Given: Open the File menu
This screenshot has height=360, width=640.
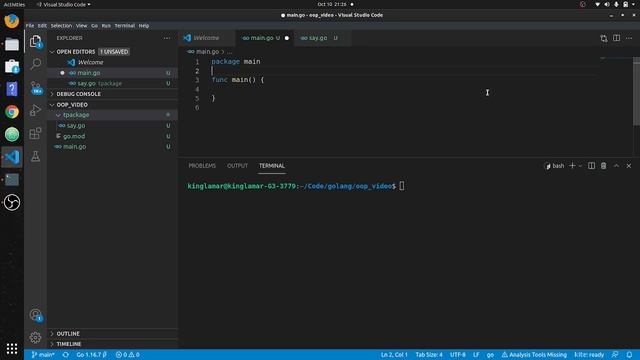Looking at the screenshot, I should pos(30,25).
